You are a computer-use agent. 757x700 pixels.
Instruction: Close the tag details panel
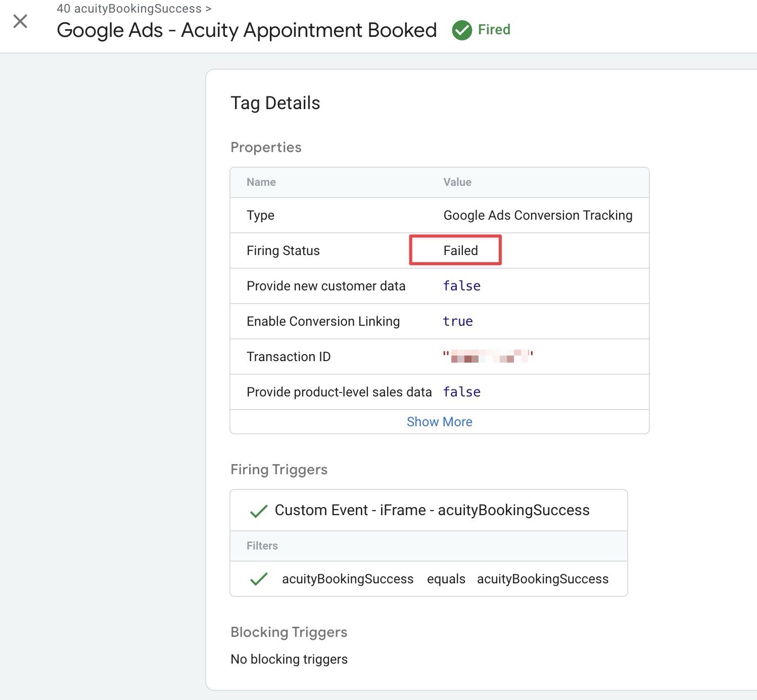point(20,21)
